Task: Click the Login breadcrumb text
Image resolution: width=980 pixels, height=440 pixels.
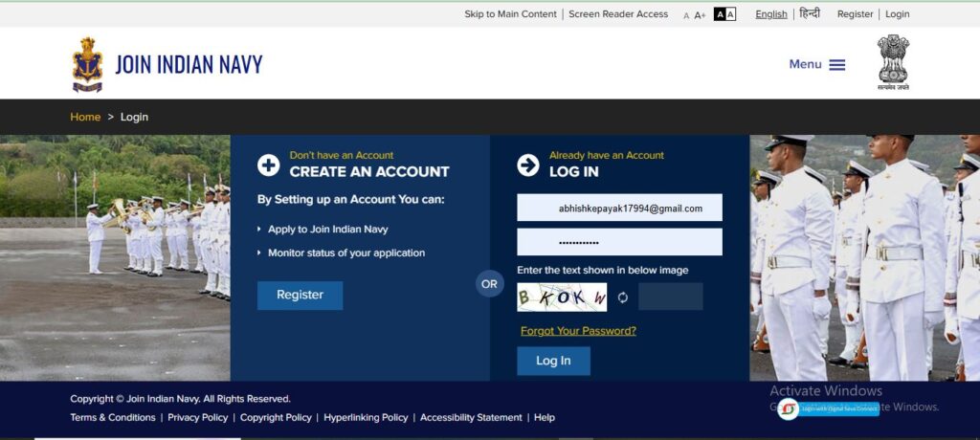Action: (x=134, y=117)
